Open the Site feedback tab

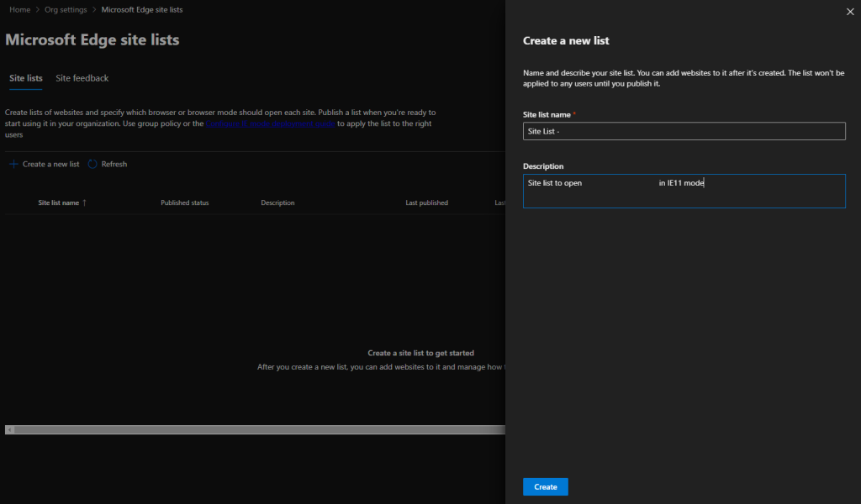(x=82, y=78)
